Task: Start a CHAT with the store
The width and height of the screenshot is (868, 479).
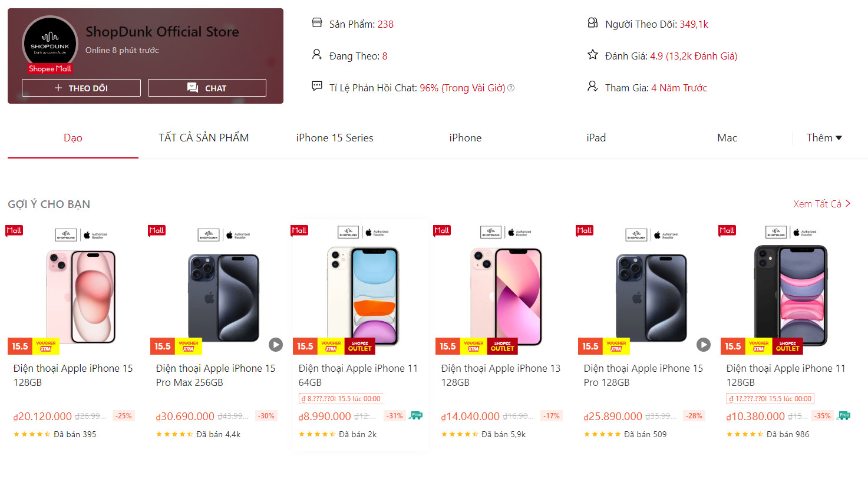Action: [207, 88]
